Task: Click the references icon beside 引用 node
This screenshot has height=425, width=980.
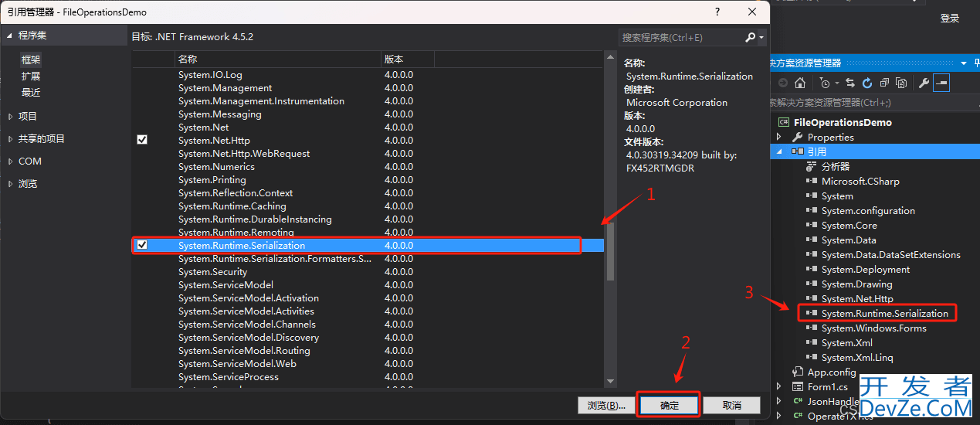Action: 798,151
